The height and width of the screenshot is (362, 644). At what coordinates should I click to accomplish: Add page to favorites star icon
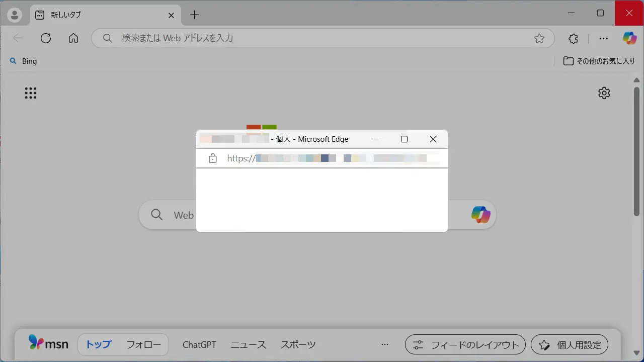(539, 38)
